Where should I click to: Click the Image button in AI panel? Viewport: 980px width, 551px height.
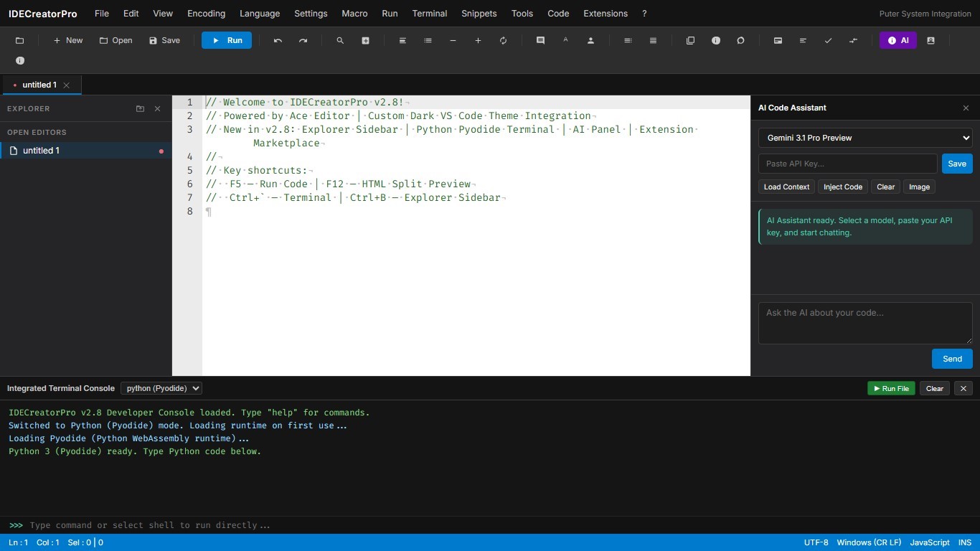pos(919,187)
